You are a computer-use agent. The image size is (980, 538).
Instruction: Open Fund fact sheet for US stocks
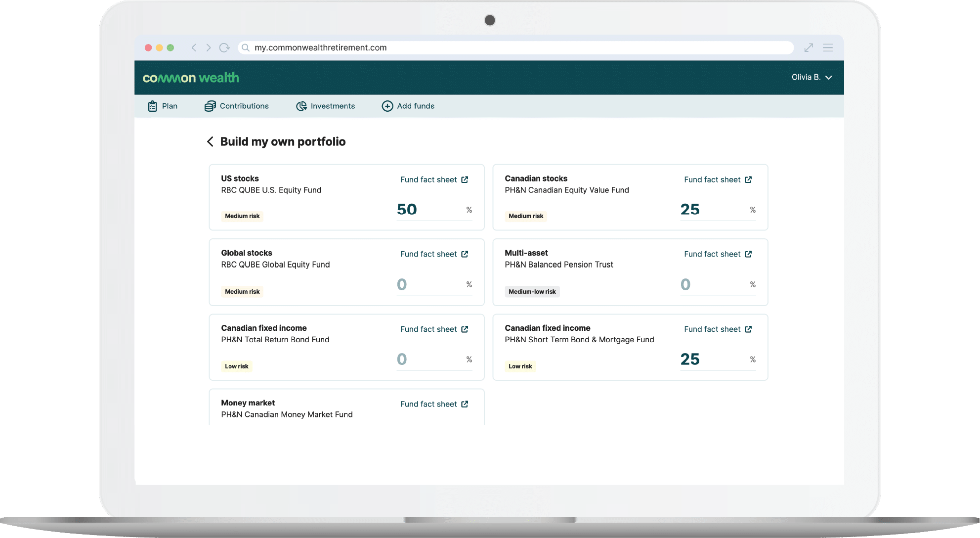point(434,179)
